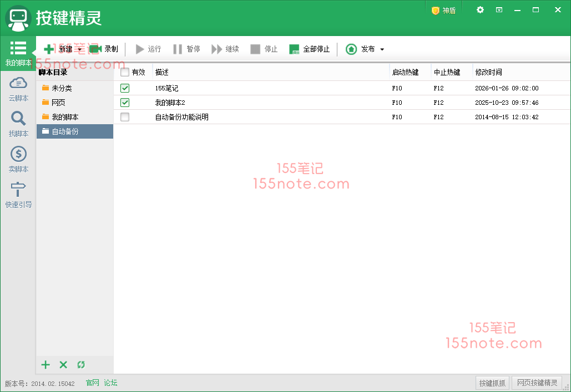Open the 云脚本 cloud scripts sidebar icon
The height and width of the screenshot is (392, 571).
click(18, 83)
